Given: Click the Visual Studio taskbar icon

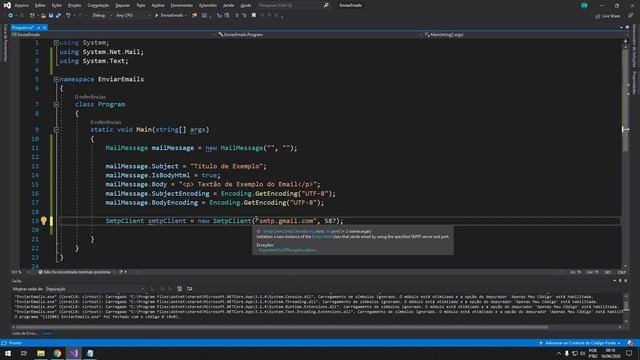Looking at the screenshot, I should [x=73, y=353].
